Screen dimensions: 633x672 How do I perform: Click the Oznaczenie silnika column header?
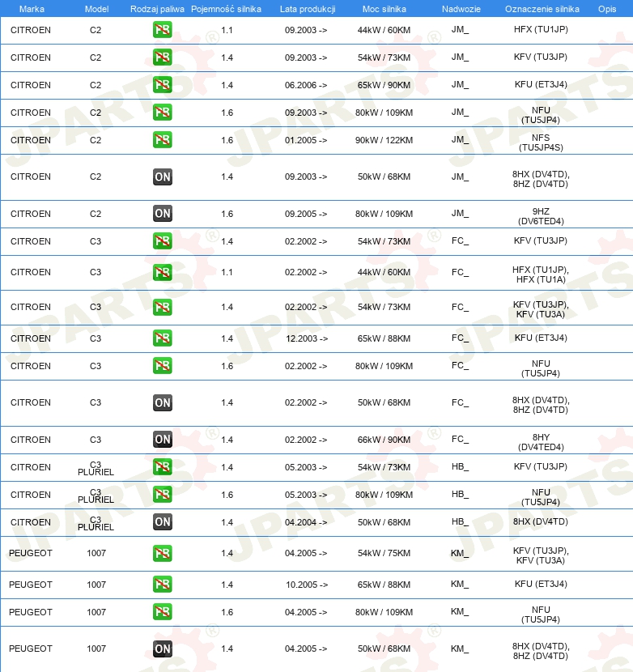tap(542, 9)
